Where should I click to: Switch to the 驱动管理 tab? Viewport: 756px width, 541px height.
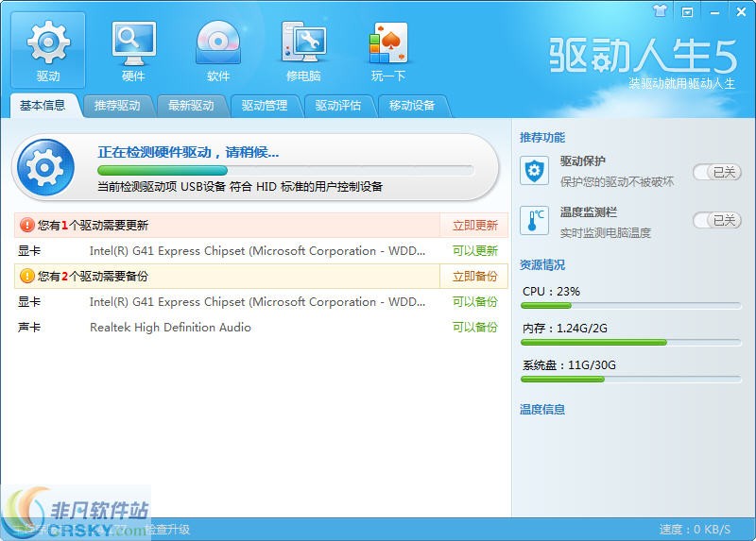click(x=265, y=106)
